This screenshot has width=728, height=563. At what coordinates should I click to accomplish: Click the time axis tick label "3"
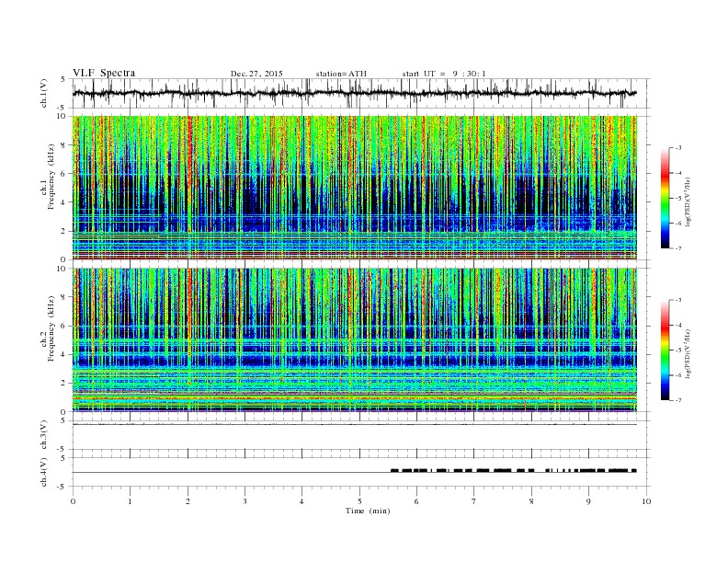point(245,501)
